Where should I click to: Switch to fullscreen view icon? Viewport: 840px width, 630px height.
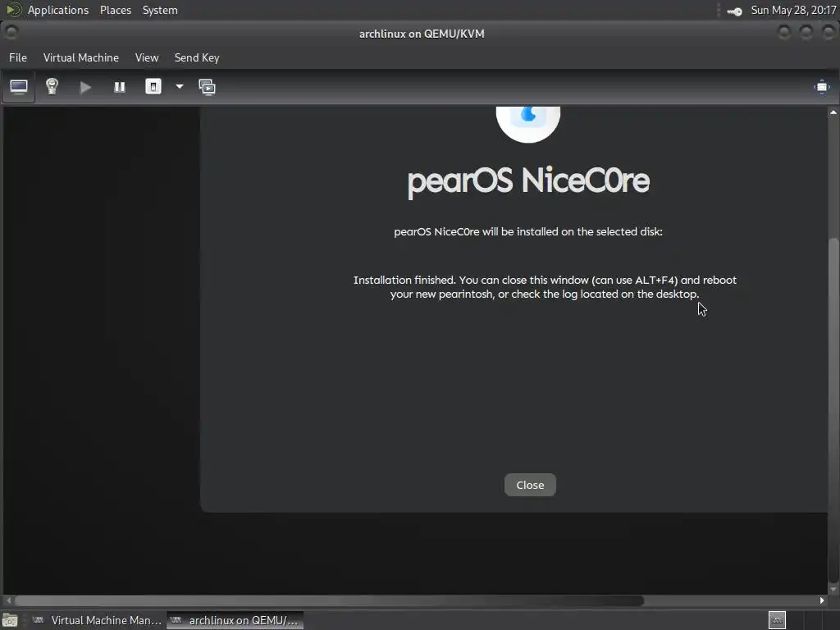pyautogui.click(x=822, y=87)
